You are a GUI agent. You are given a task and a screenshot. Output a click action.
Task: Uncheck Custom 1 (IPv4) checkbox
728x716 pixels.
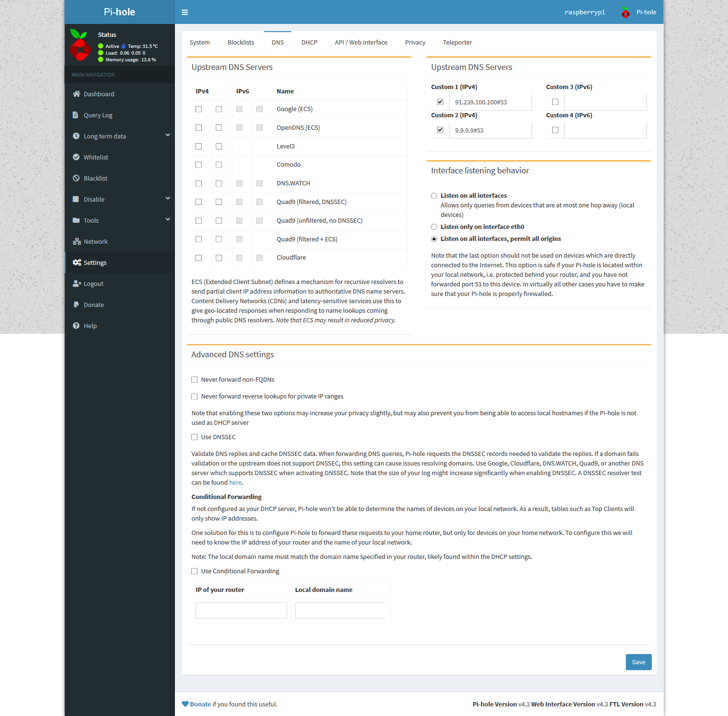coord(440,102)
